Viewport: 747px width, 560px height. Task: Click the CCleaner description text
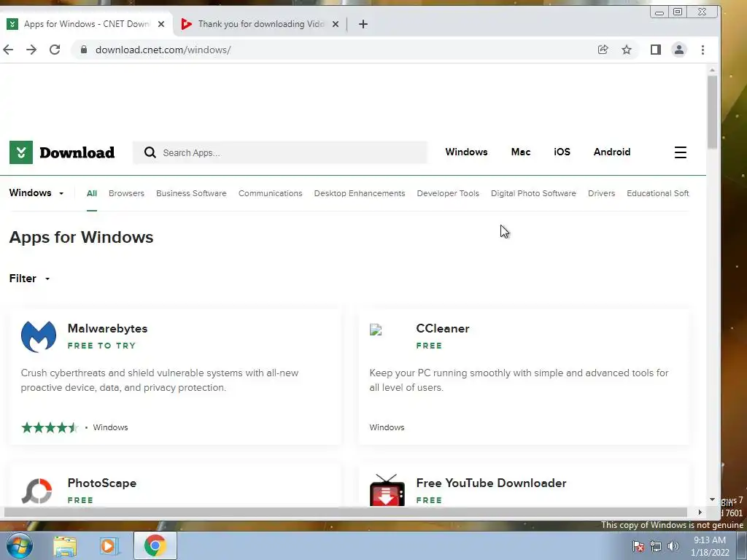519,380
